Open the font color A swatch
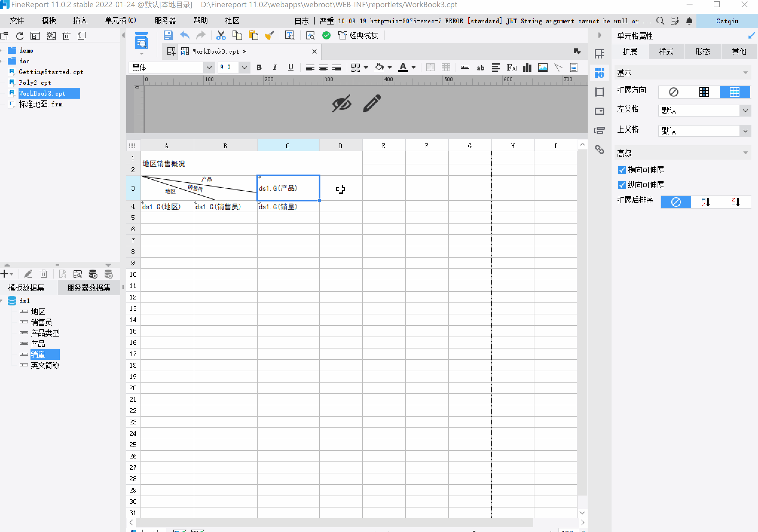 403,68
